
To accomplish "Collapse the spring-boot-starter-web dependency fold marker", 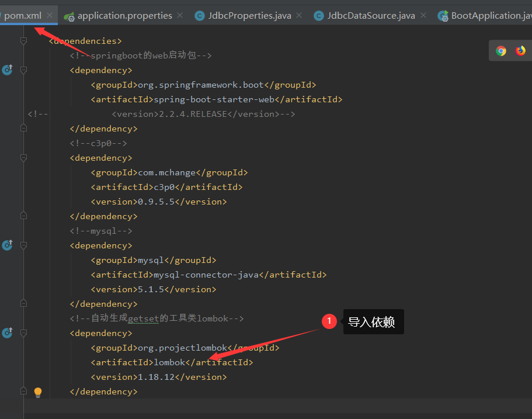I will 23,70.
